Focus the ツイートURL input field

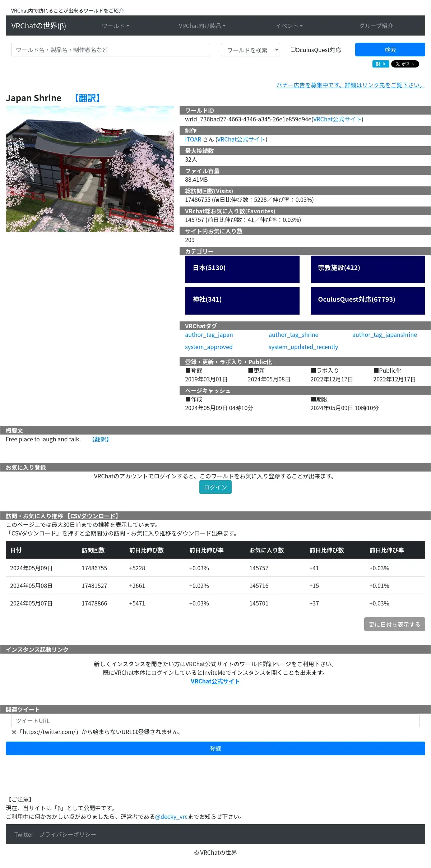[215, 720]
